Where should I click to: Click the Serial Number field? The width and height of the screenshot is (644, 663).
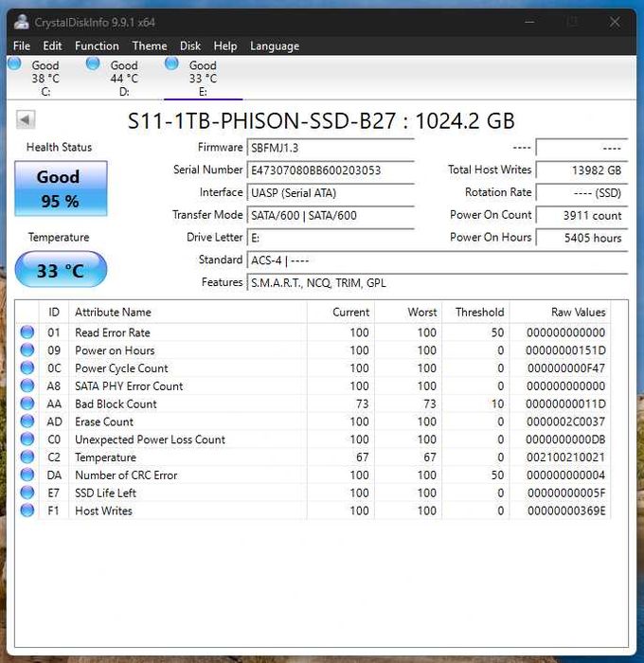[331, 170]
